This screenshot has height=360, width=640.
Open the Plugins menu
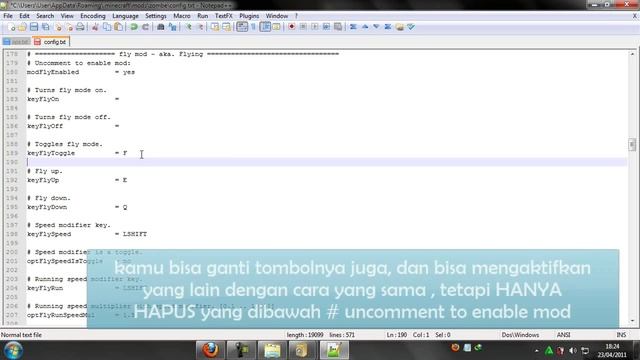click(249, 16)
